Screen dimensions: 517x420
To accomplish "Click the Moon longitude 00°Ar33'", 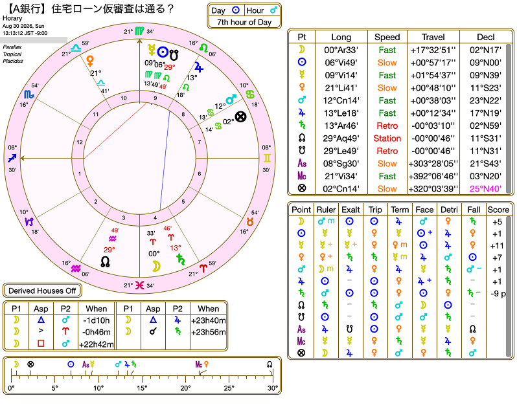I will (x=341, y=50).
